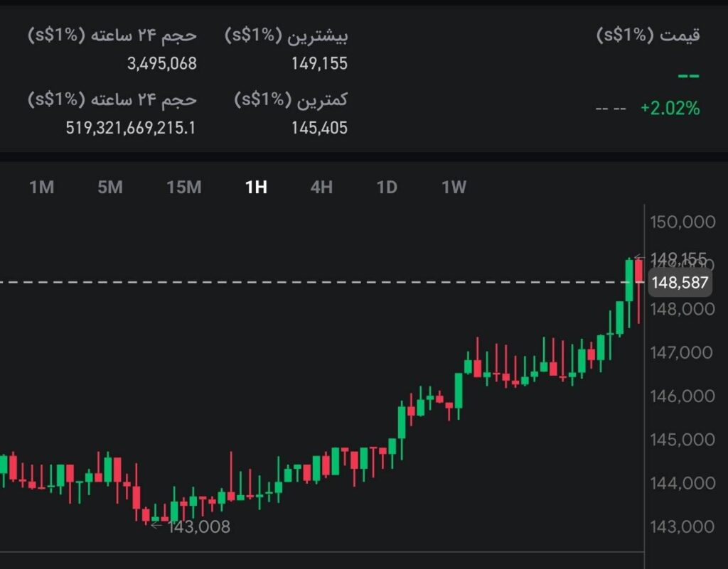Viewport: 728px width, 569px height.
Task: Click the current price label 148,587
Action: (679, 282)
